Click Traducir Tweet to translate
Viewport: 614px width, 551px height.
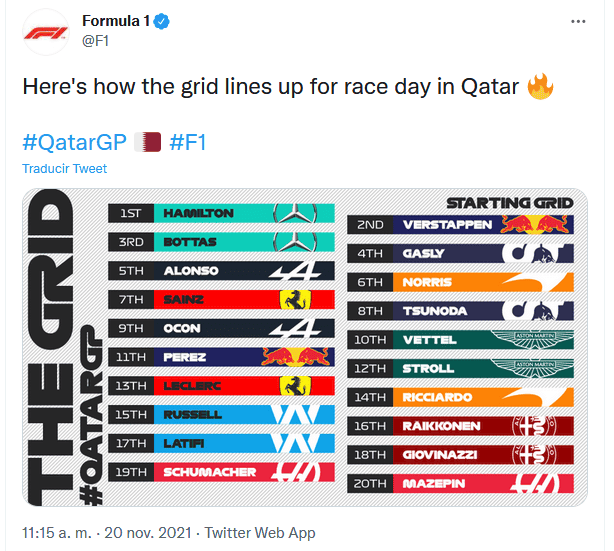coord(64,169)
